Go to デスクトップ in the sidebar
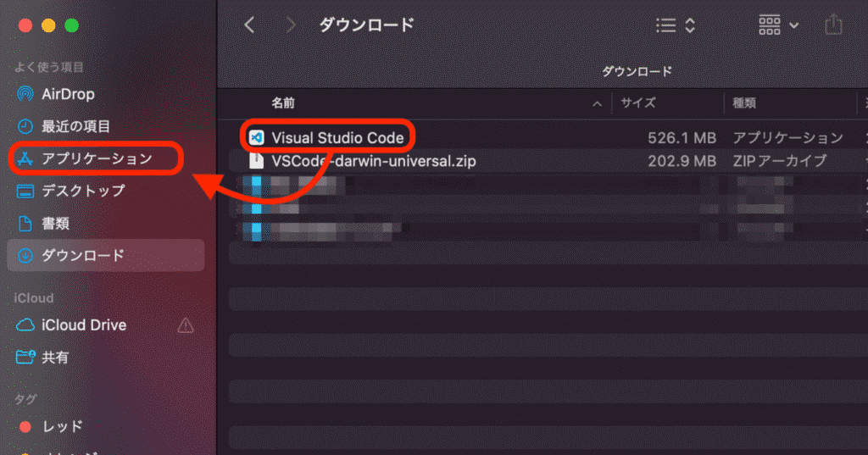The height and width of the screenshot is (455, 868). (x=71, y=191)
